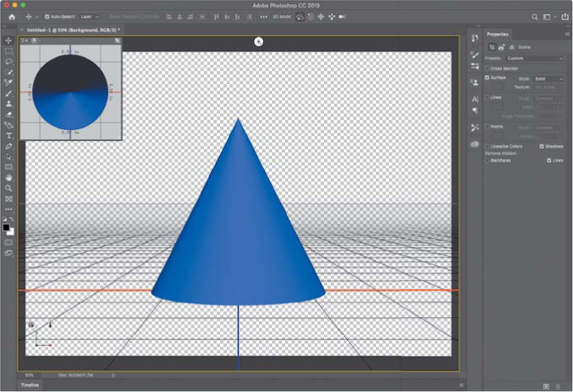Select the Lasso tool

pyautogui.click(x=9, y=62)
